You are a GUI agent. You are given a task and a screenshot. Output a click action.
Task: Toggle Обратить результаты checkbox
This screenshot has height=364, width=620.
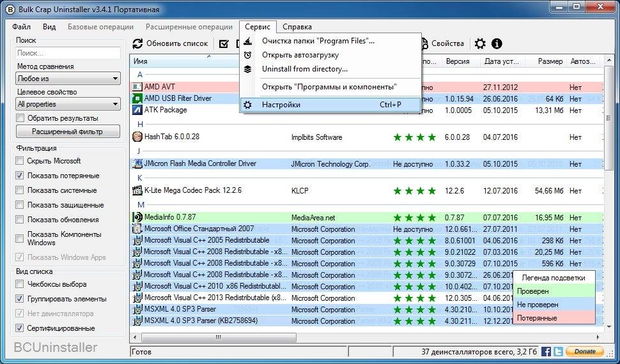pos(20,118)
